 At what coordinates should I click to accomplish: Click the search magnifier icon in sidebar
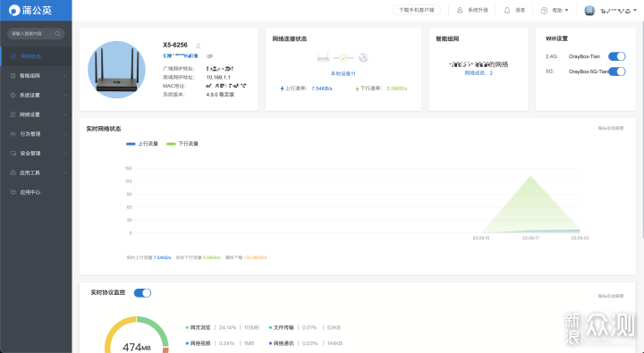pyautogui.click(x=57, y=34)
